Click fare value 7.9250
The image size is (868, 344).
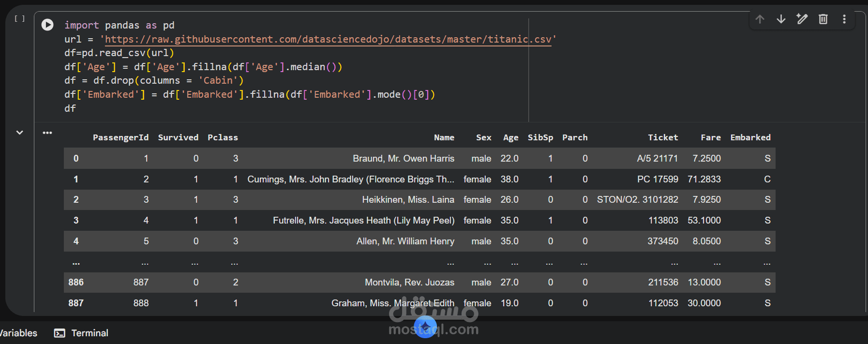[x=706, y=199]
